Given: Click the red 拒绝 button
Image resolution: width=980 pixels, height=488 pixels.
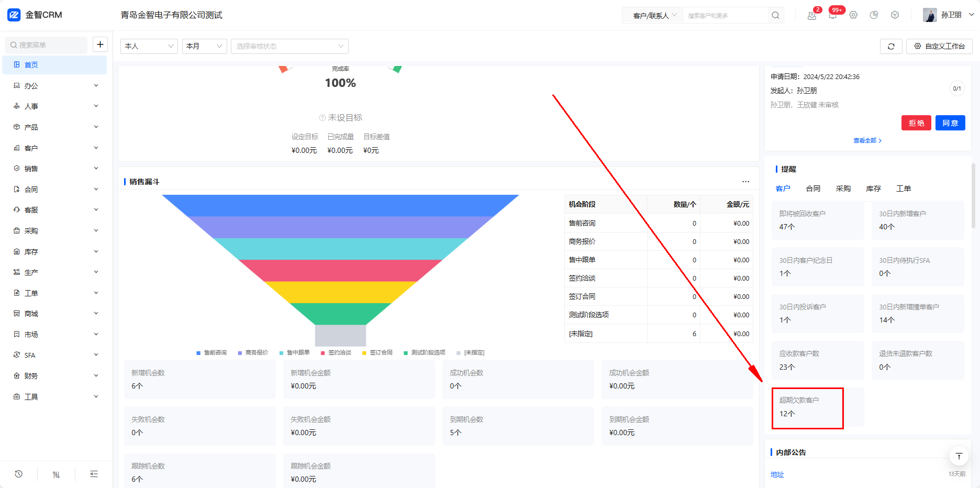Looking at the screenshot, I should click(x=916, y=123).
